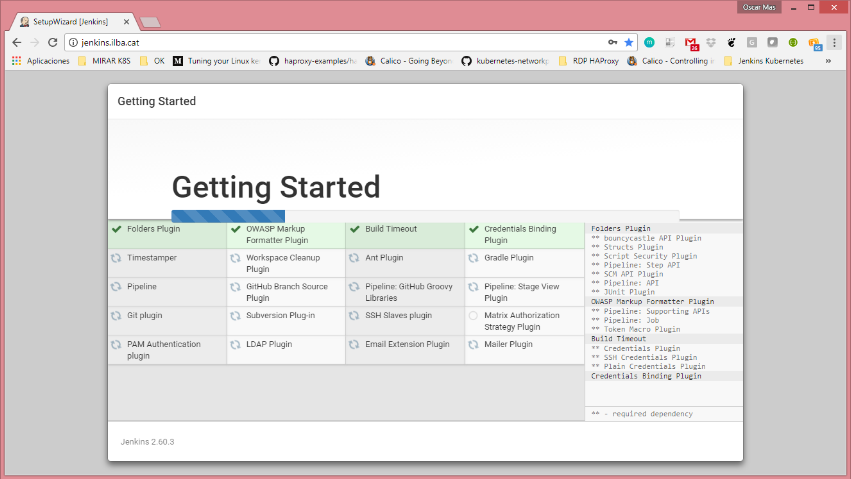The height and width of the screenshot is (479, 851).
Task: Click the Git plugin spinner icon
Action: 116,315
